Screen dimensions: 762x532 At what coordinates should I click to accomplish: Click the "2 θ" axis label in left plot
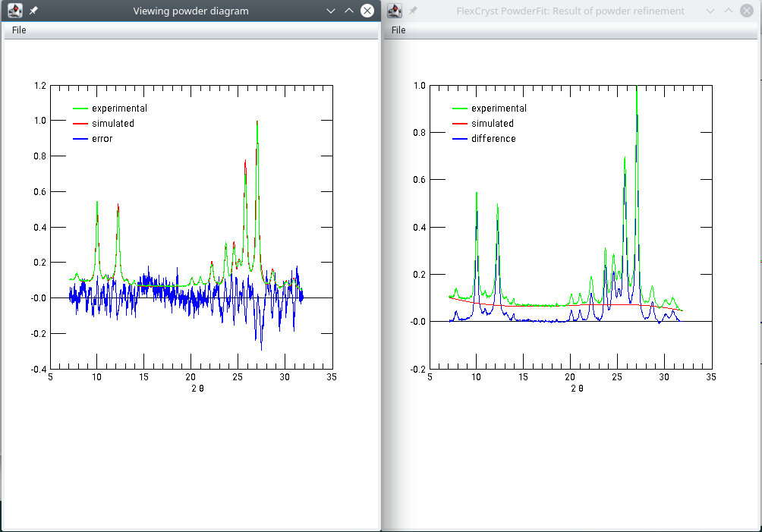tap(197, 389)
